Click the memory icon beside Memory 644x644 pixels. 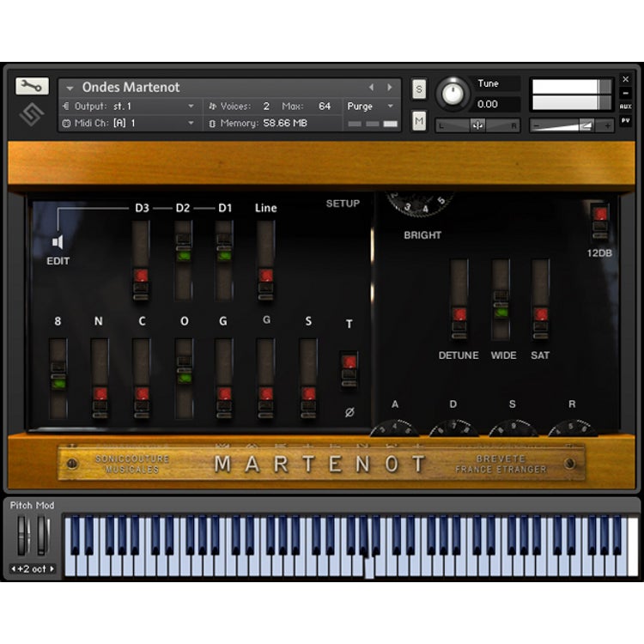click(212, 123)
